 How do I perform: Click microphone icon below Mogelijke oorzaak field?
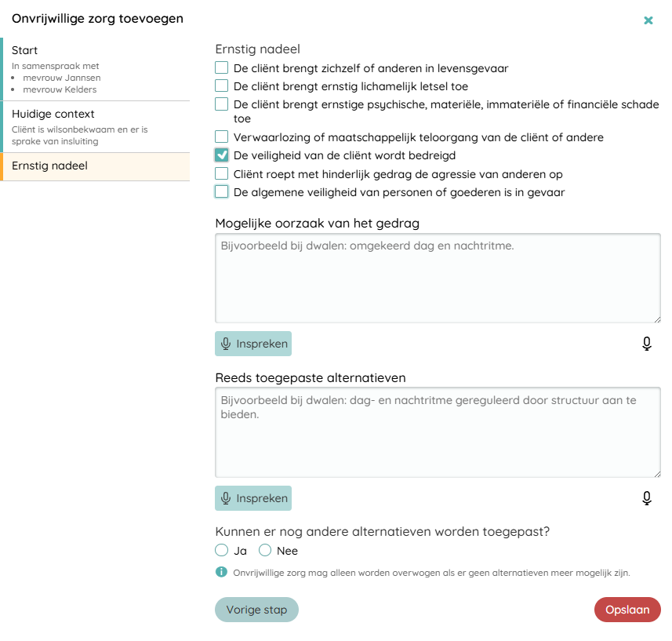pyautogui.click(x=646, y=344)
